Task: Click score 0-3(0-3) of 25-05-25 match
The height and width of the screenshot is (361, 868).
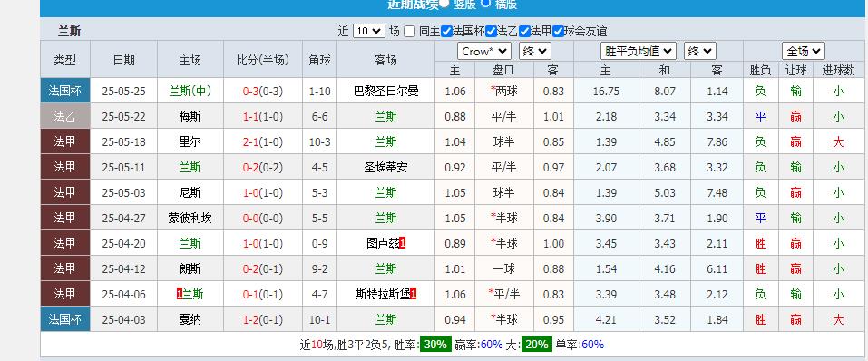Action: (263, 91)
